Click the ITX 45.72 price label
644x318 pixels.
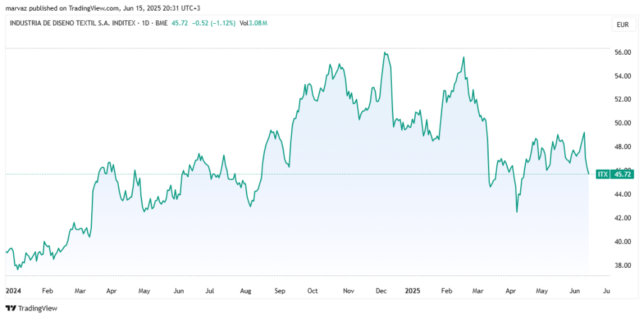[x=615, y=175]
